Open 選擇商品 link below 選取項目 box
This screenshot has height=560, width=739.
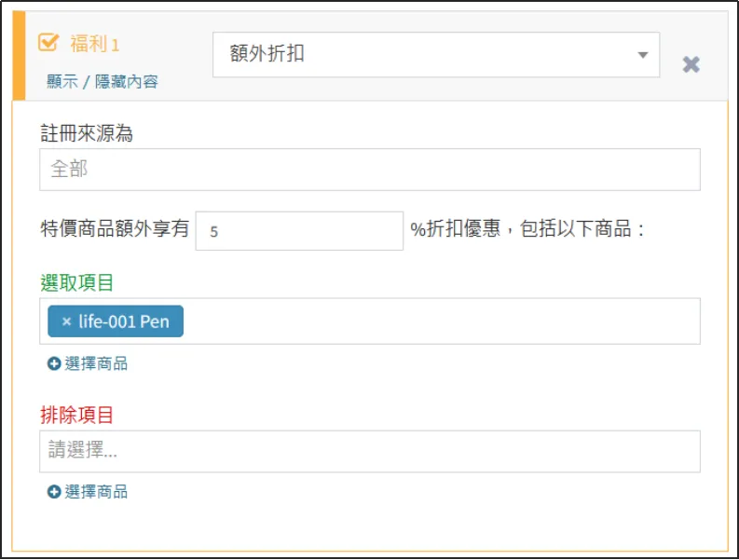click(96, 364)
